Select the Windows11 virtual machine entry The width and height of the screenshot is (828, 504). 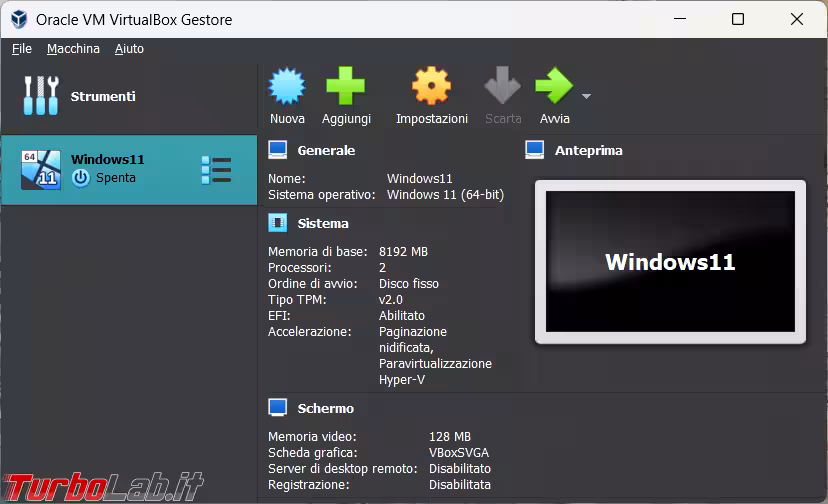(110, 169)
